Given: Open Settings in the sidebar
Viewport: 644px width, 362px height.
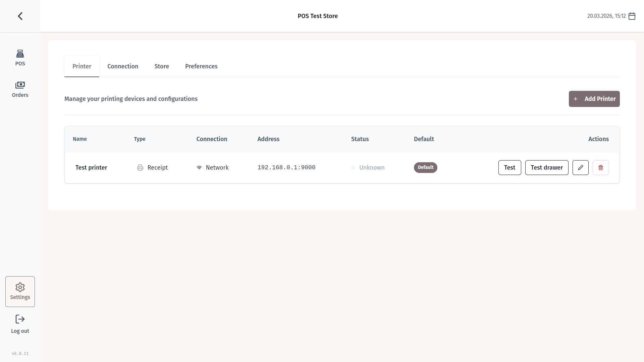Looking at the screenshot, I should tap(20, 292).
